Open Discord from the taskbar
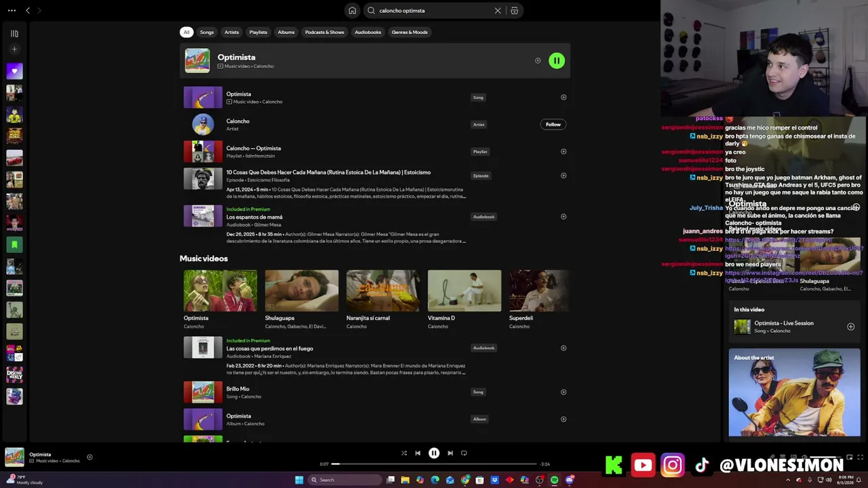Screen dimensions: 868x488 [570, 480]
